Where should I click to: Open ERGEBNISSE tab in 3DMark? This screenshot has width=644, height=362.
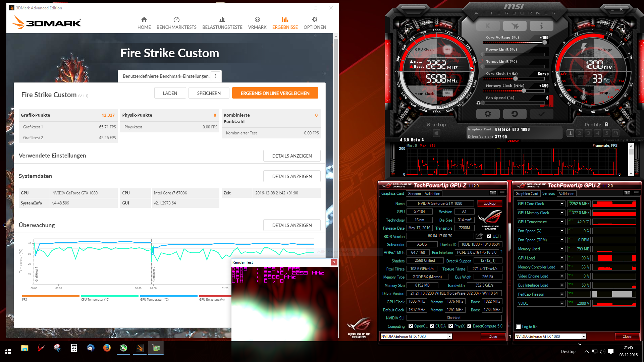(285, 23)
